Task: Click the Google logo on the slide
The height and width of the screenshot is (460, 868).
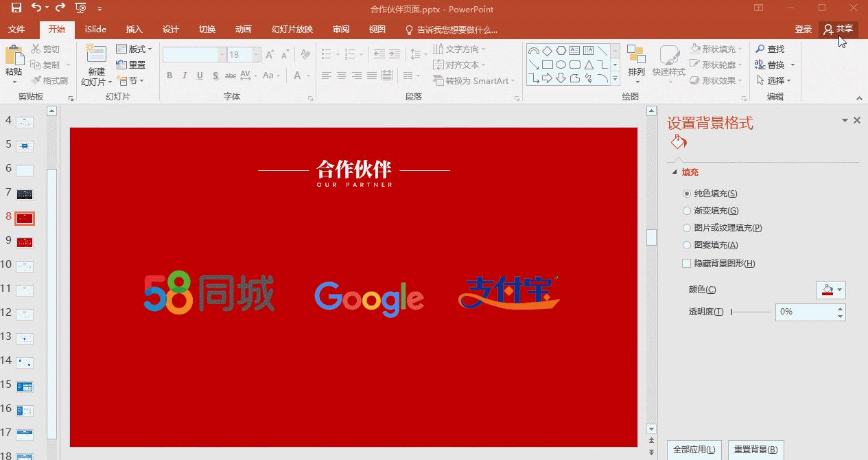Action: (x=369, y=298)
